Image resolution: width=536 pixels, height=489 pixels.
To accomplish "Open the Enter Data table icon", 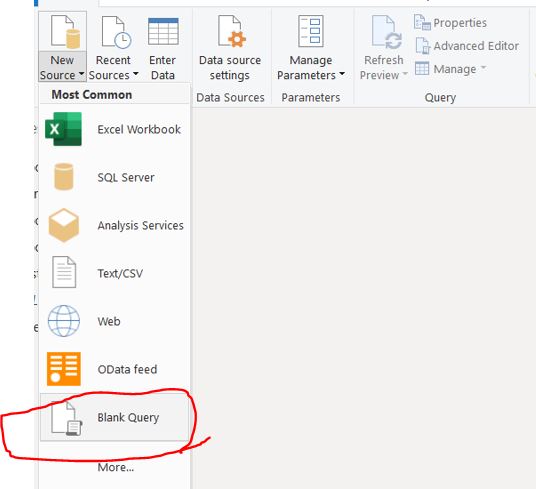I will [163, 32].
